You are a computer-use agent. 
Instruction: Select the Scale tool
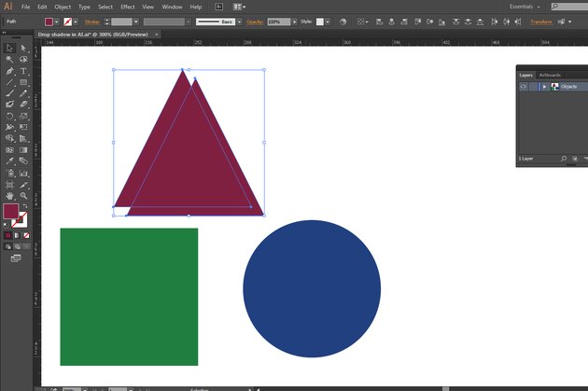point(23,117)
